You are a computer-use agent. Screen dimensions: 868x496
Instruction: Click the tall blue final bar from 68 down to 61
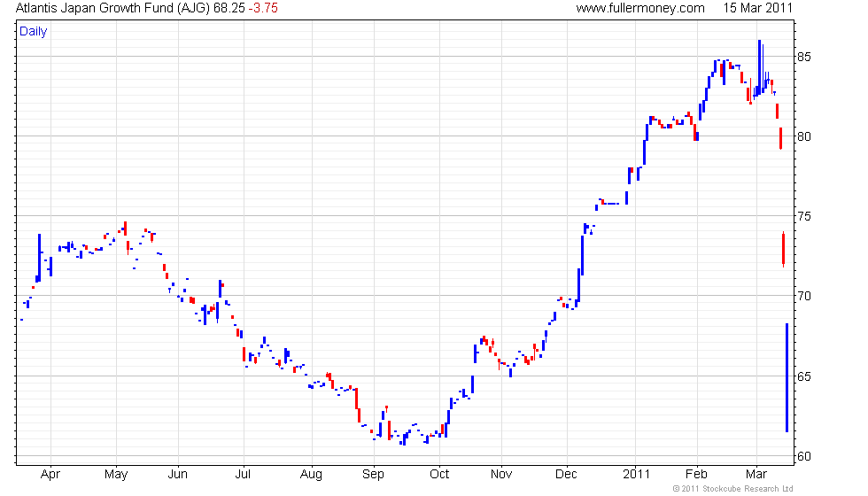[x=787, y=377]
